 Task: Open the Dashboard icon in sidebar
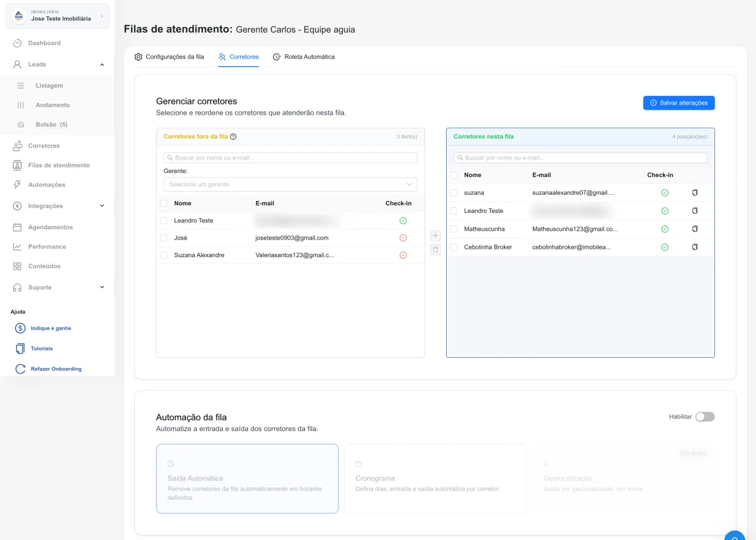(18, 43)
